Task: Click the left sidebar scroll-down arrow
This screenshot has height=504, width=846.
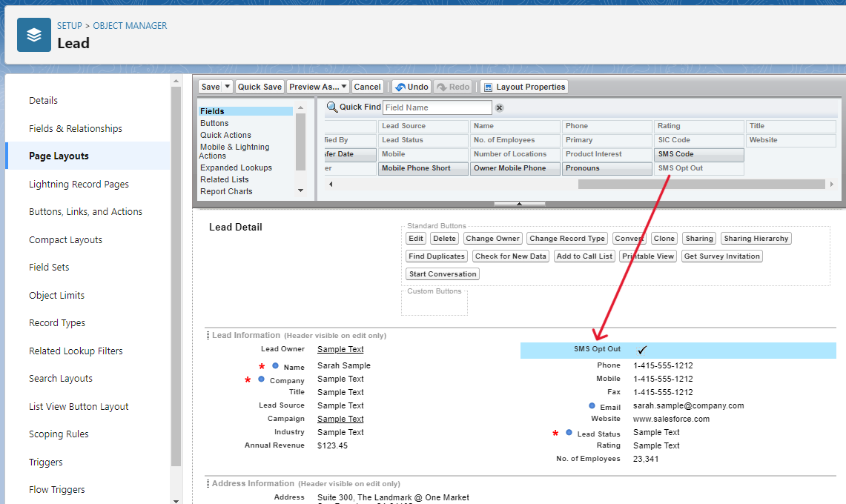Action: [x=176, y=500]
